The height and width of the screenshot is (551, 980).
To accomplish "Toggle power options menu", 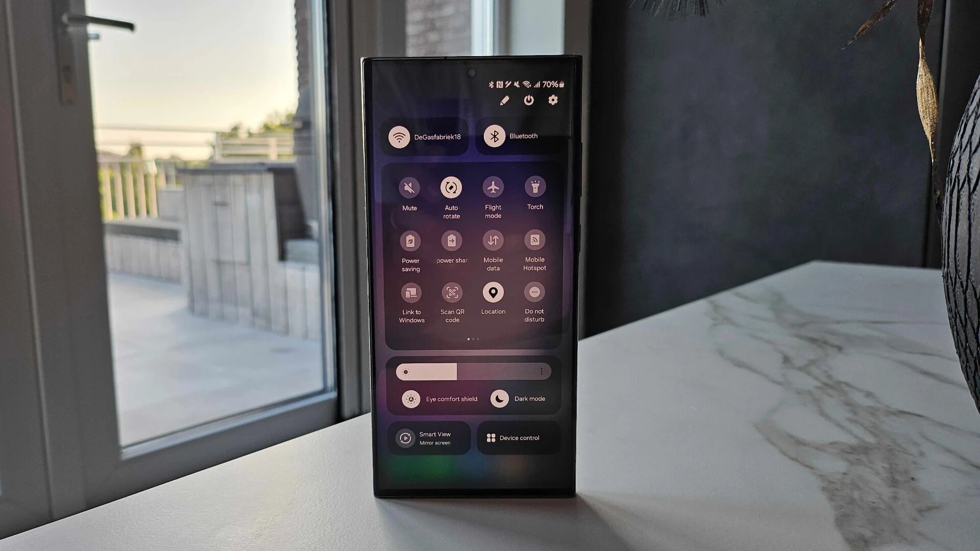I will (x=529, y=101).
